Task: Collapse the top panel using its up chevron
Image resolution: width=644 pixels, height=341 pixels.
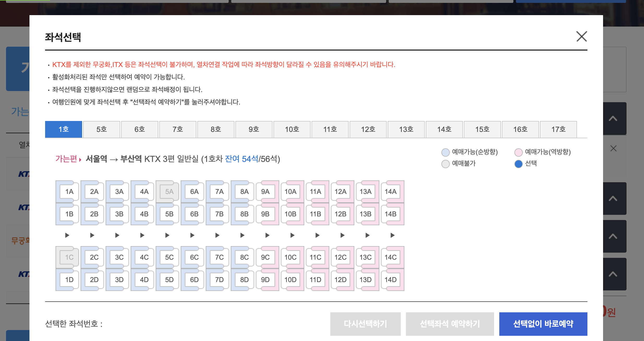Action: click(x=613, y=119)
